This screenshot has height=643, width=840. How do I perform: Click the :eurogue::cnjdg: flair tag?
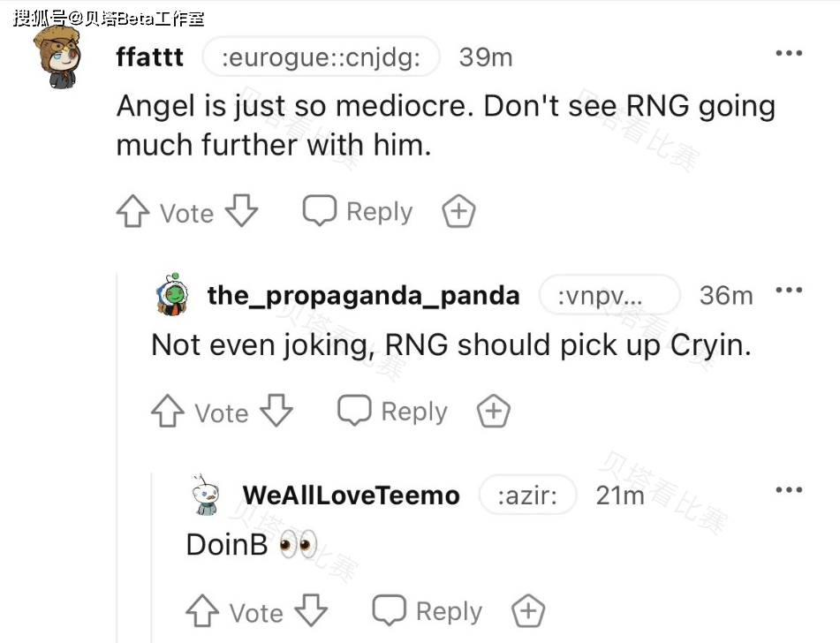[x=321, y=57]
